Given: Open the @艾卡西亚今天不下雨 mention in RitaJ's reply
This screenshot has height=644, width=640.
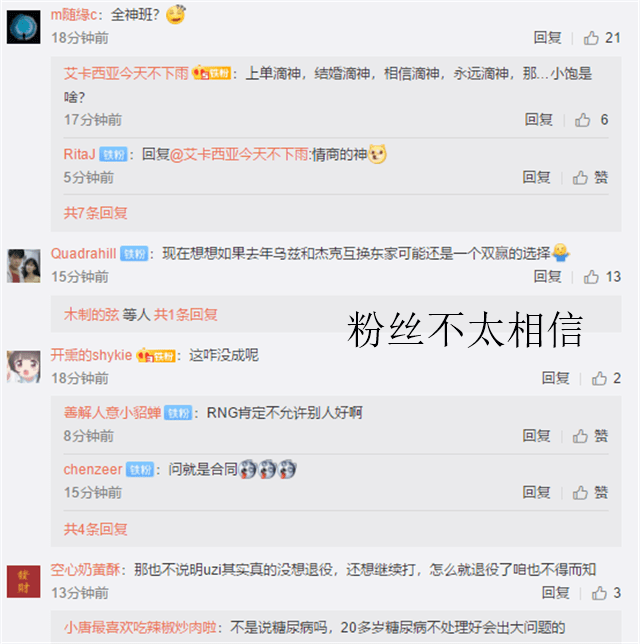Looking at the screenshot, I should click(x=239, y=155).
